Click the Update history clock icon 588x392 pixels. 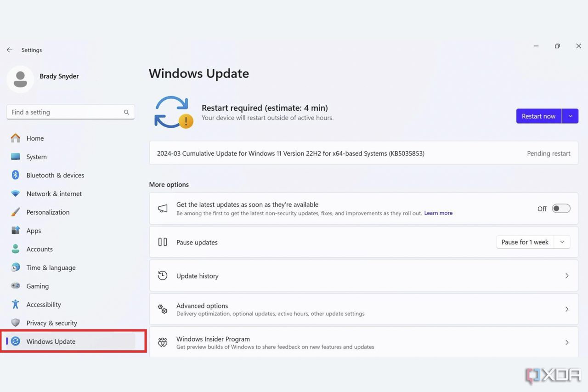tap(163, 275)
